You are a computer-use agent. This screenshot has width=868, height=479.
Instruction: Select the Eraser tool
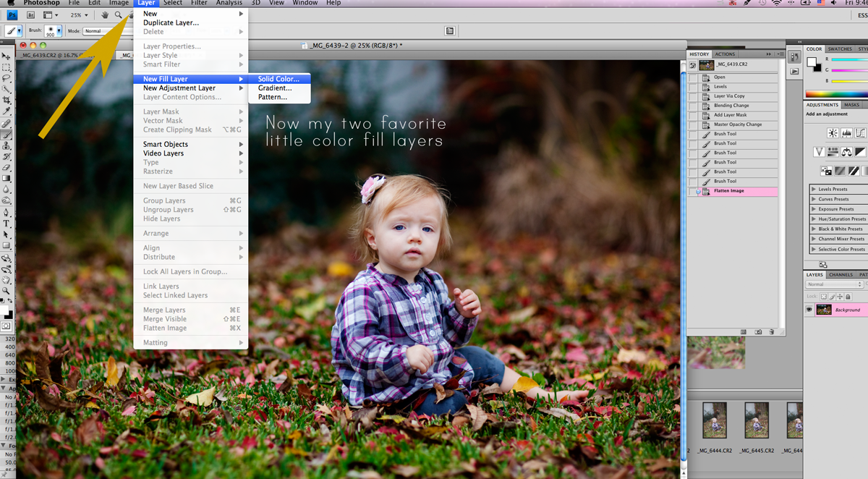[x=7, y=167]
